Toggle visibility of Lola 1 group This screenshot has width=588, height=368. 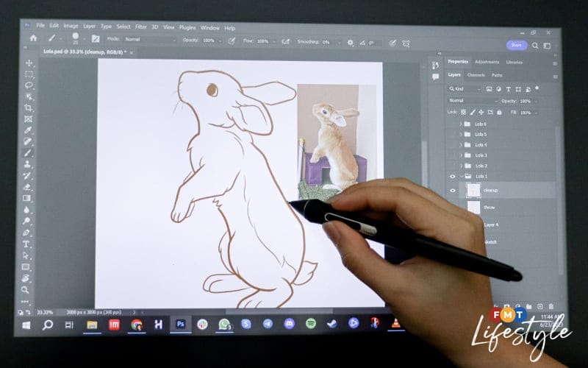(452, 177)
